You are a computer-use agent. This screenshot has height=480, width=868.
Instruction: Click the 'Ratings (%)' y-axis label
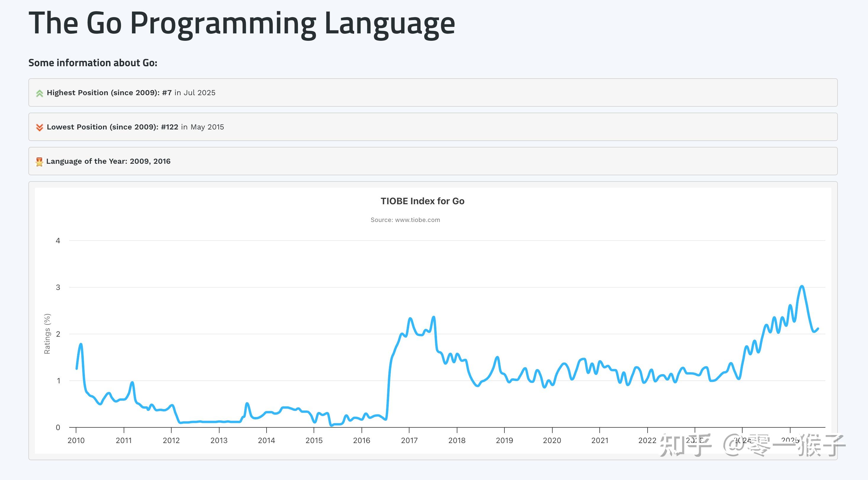coord(47,334)
